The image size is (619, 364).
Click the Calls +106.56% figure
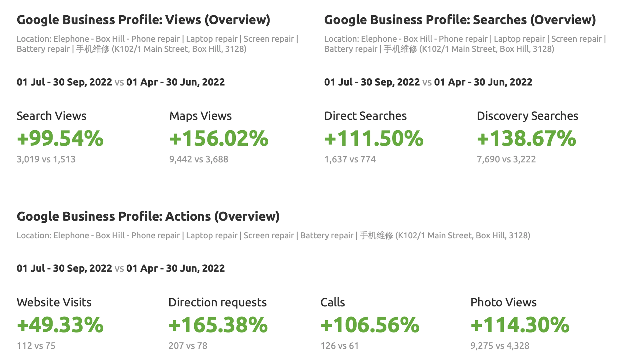tap(370, 325)
